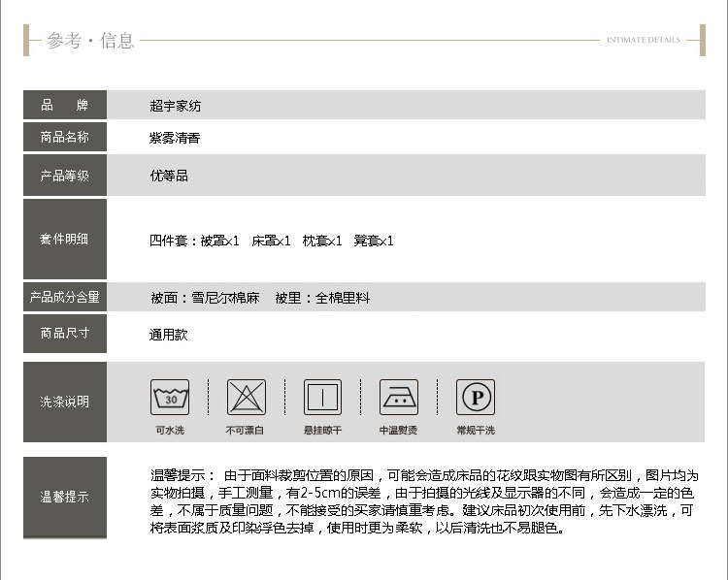Image resolution: width=728 pixels, height=580 pixels.
Task: Click the 可水洗 caption
Action: [x=170, y=430]
